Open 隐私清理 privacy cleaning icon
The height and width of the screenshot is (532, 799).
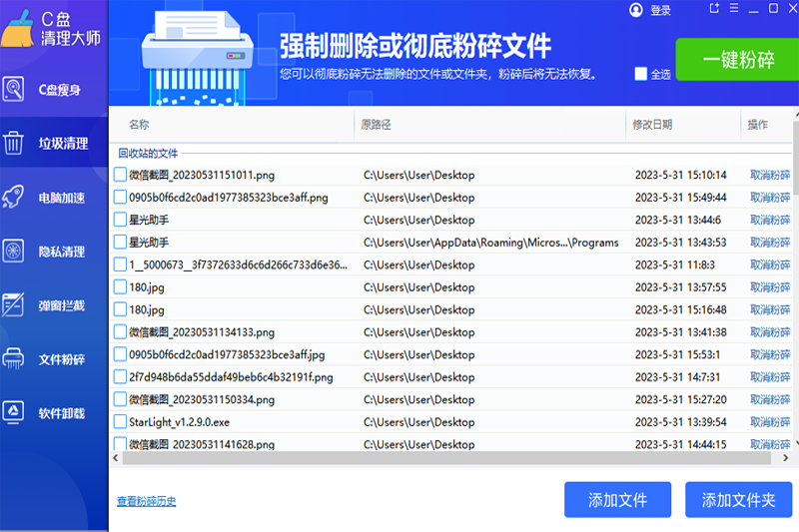pyautogui.click(x=14, y=251)
